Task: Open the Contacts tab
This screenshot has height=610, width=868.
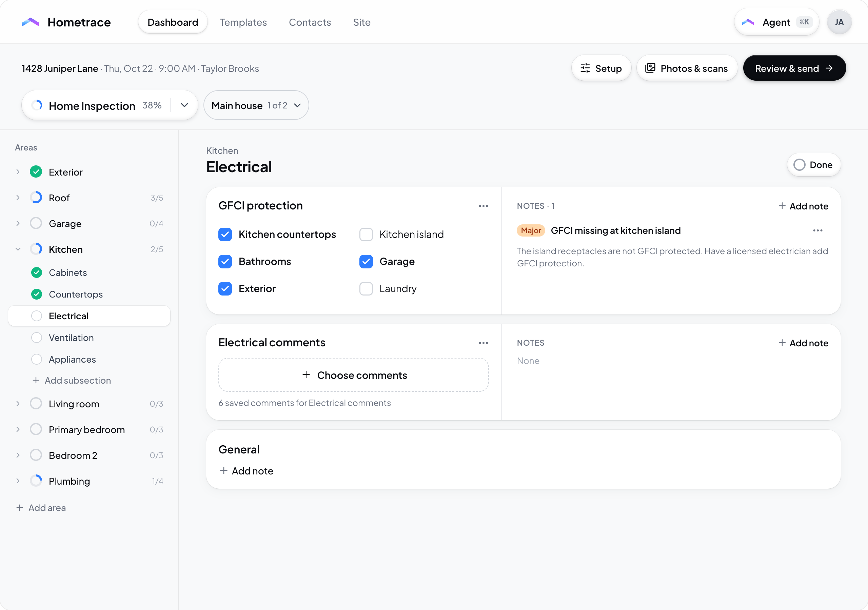Action: pos(310,22)
